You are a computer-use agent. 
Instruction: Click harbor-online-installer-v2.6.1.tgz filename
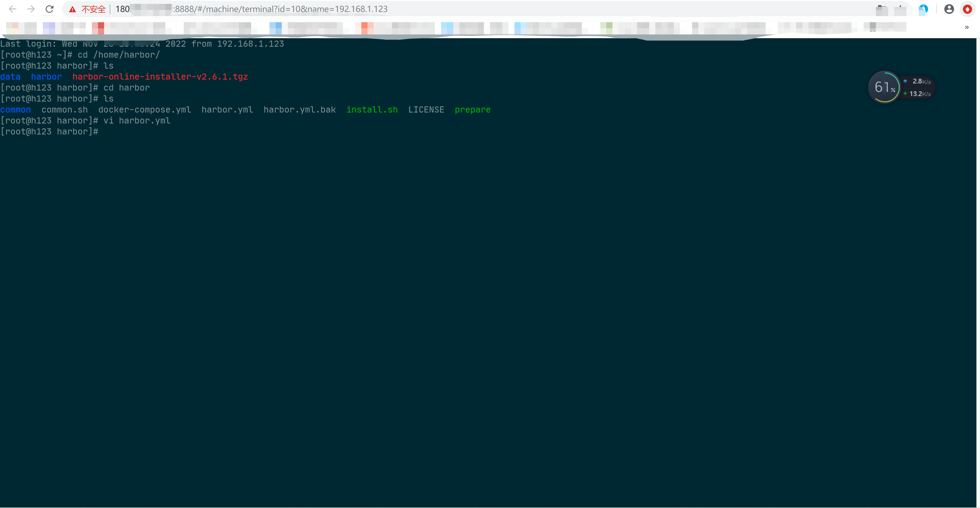tap(160, 77)
